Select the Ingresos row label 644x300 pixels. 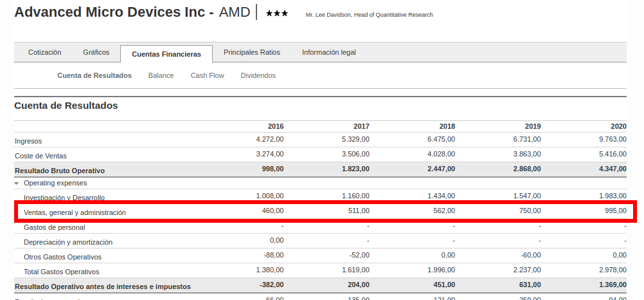pyautogui.click(x=28, y=141)
